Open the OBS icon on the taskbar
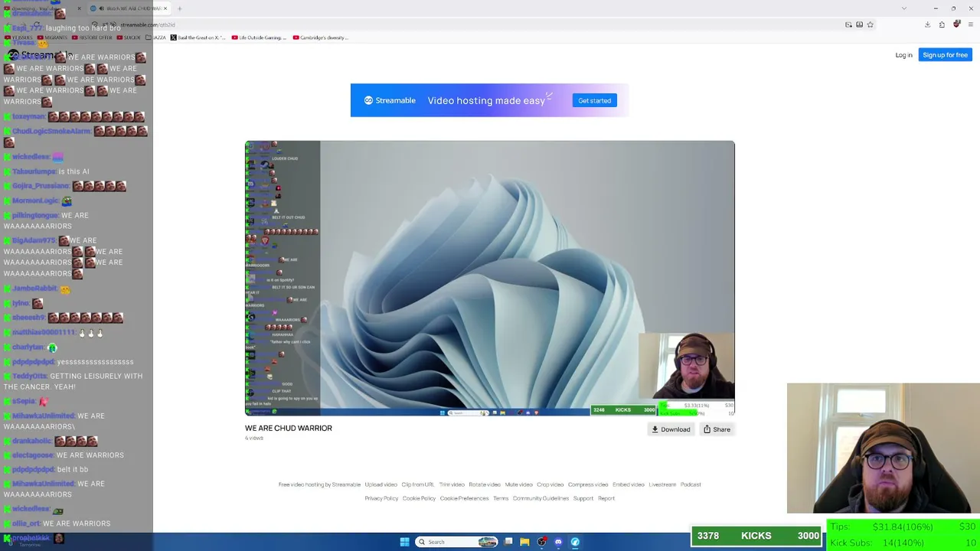The image size is (980, 551). click(x=542, y=542)
